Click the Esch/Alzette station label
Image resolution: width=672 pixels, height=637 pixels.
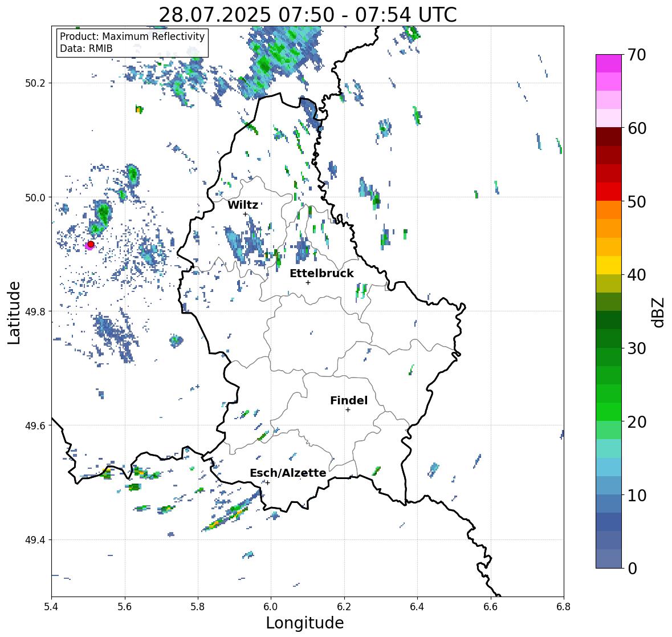tap(288, 473)
